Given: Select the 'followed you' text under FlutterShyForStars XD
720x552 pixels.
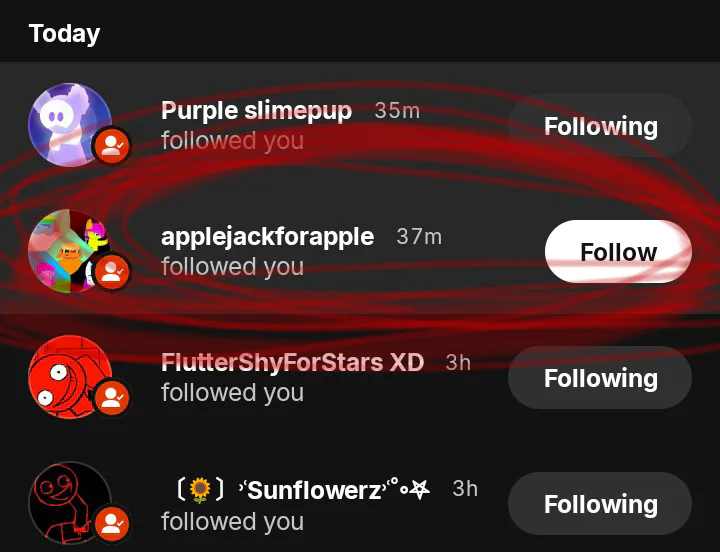Looking at the screenshot, I should [x=232, y=393].
